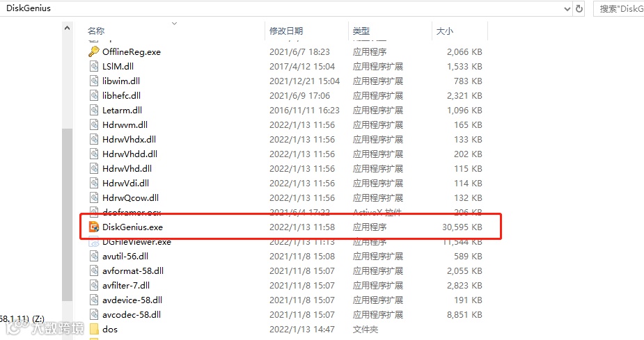Open the address bar history dropdown

pos(567,8)
